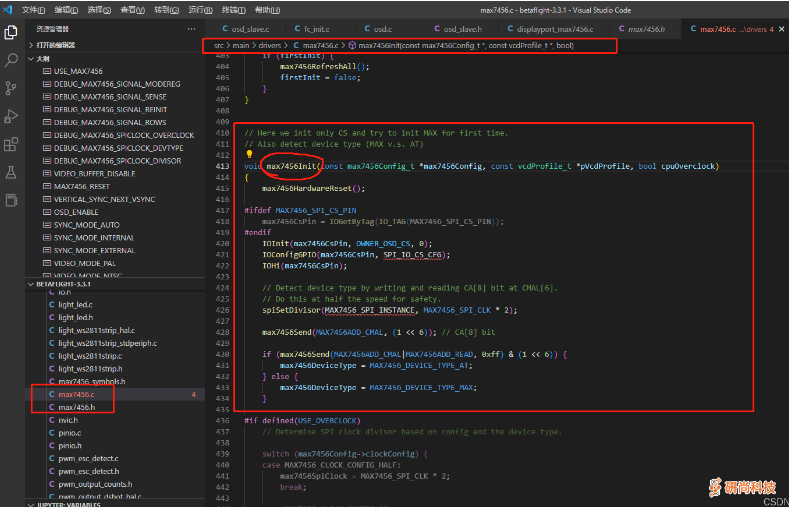Expand the 打开的编辑器 section

click(x=57, y=45)
